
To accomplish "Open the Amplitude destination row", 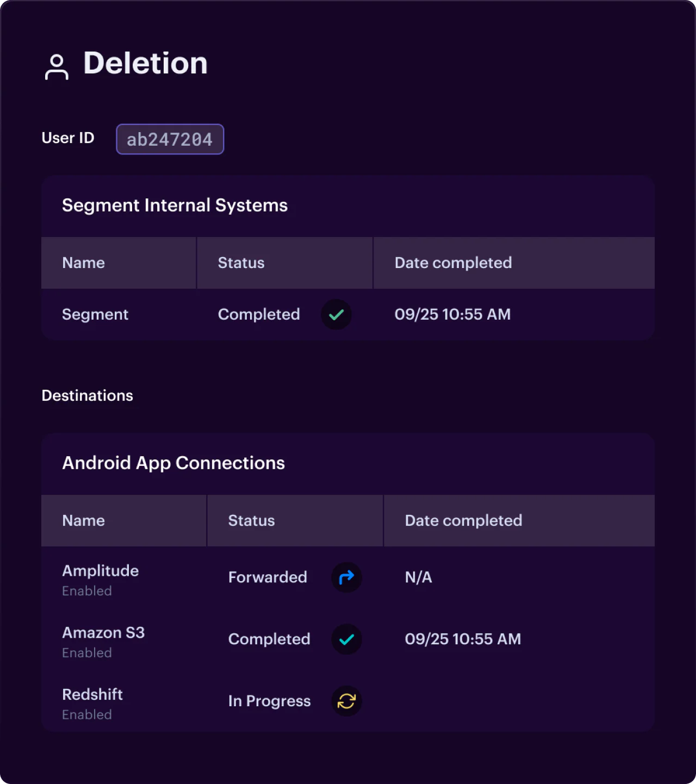I will (101, 571).
